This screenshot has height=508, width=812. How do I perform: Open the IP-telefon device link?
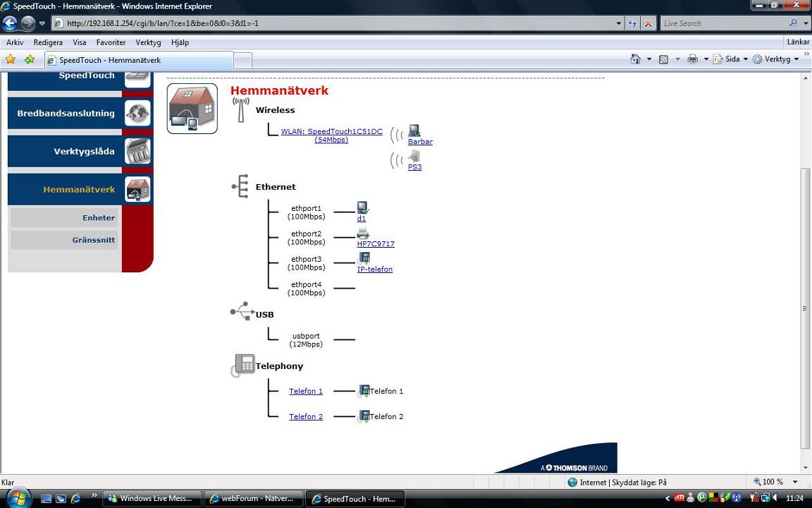tap(374, 269)
